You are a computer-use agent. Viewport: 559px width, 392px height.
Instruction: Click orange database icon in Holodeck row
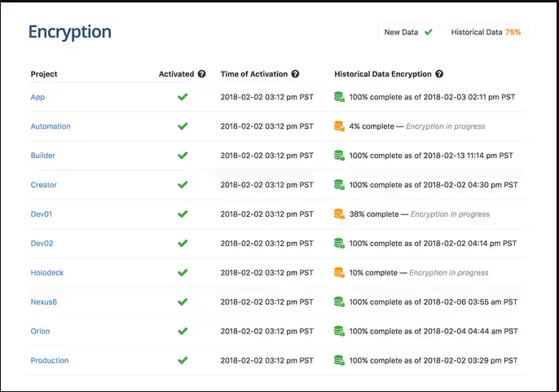[339, 273]
